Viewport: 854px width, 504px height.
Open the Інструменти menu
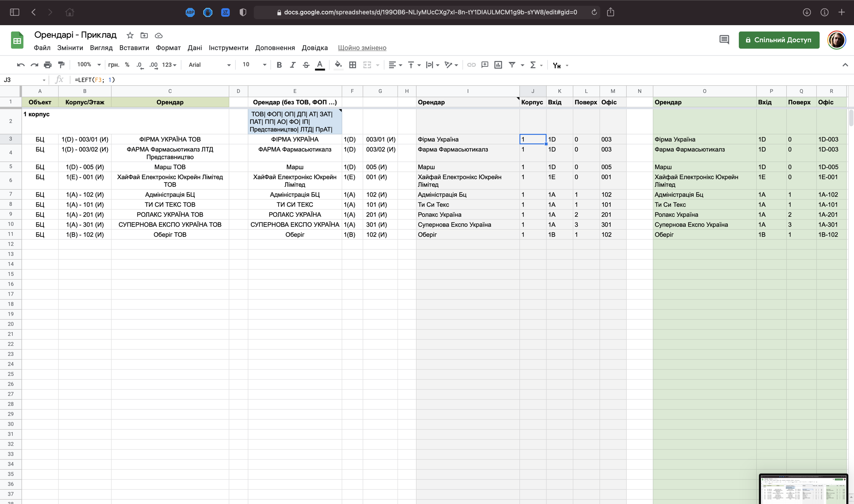[228, 48]
